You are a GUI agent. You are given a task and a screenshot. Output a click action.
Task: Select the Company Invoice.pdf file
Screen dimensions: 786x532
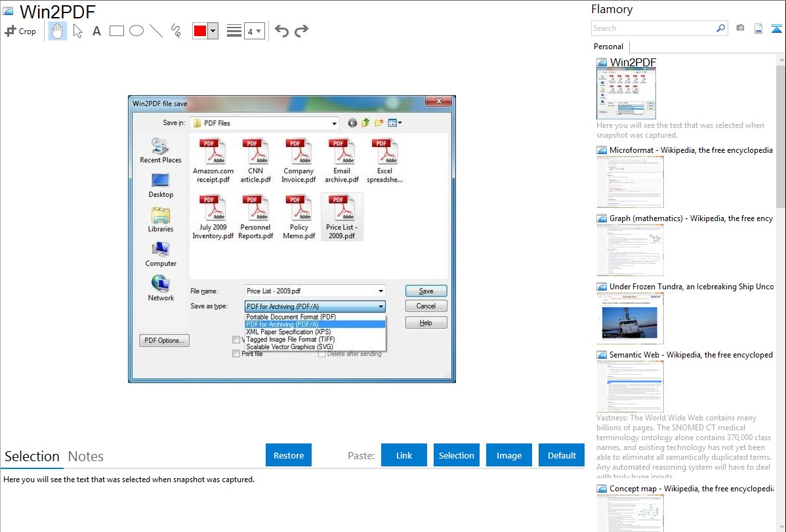[x=299, y=161]
